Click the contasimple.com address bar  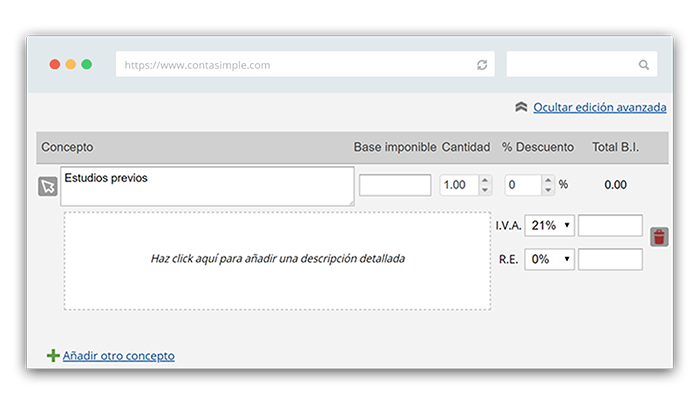pos(305,64)
